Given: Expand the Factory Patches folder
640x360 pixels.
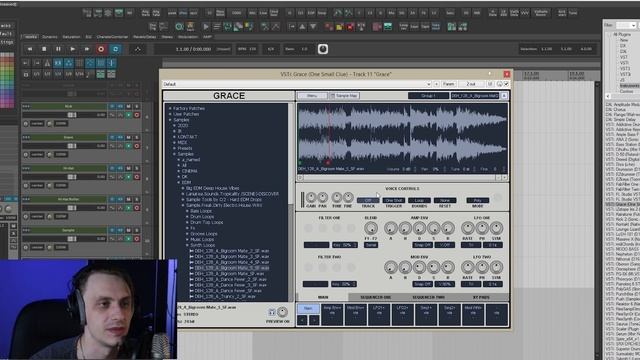Looking at the screenshot, I should pos(170,108).
